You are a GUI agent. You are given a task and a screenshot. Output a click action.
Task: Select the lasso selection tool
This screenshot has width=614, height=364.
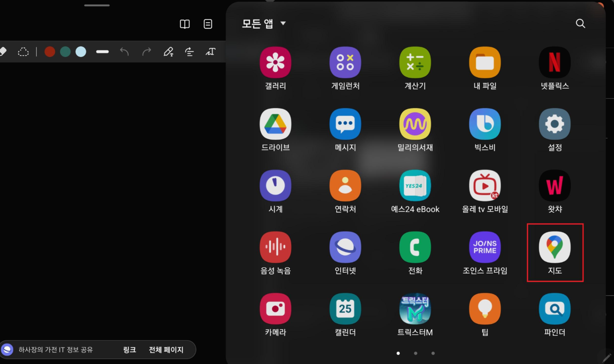23,52
